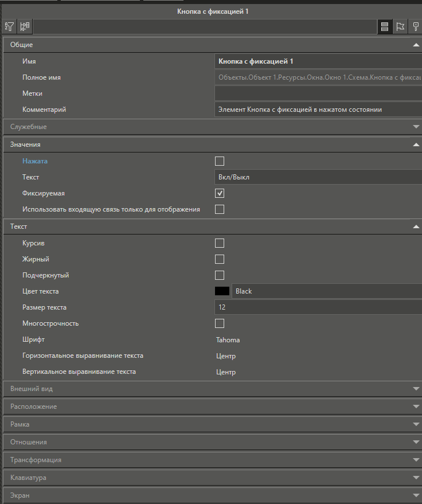The width and height of the screenshot is (422, 504).
Task: Select the list view icon
Action: (x=384, y=26)
